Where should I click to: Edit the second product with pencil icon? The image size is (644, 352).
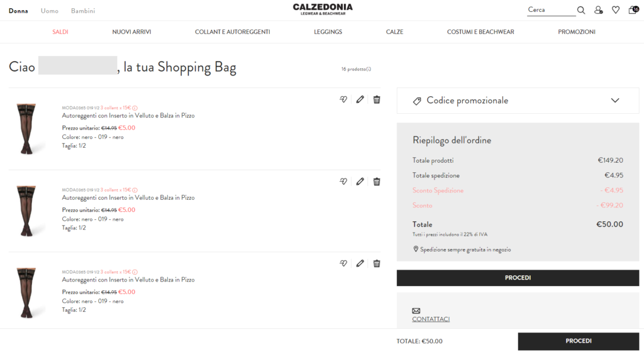coord(360,182)
